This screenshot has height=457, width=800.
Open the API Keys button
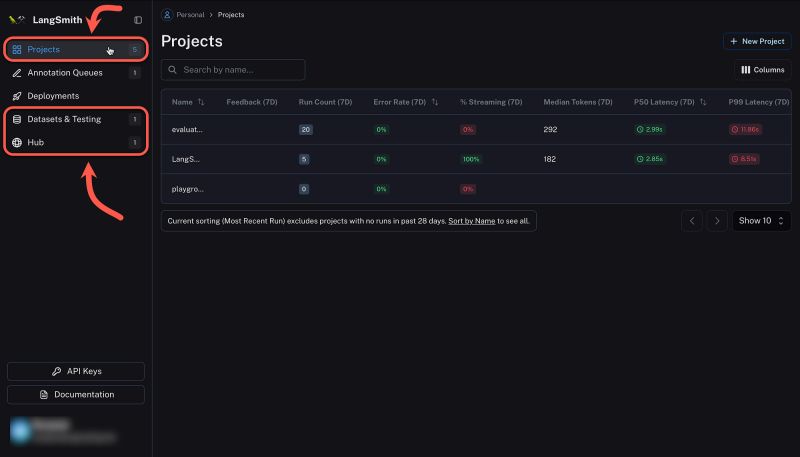click(x=76, y=371)
